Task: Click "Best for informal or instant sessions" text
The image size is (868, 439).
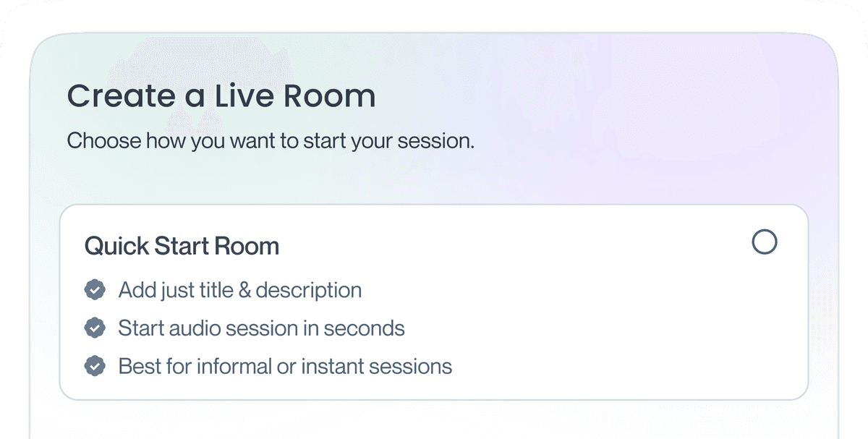Action: click(285, 367)
